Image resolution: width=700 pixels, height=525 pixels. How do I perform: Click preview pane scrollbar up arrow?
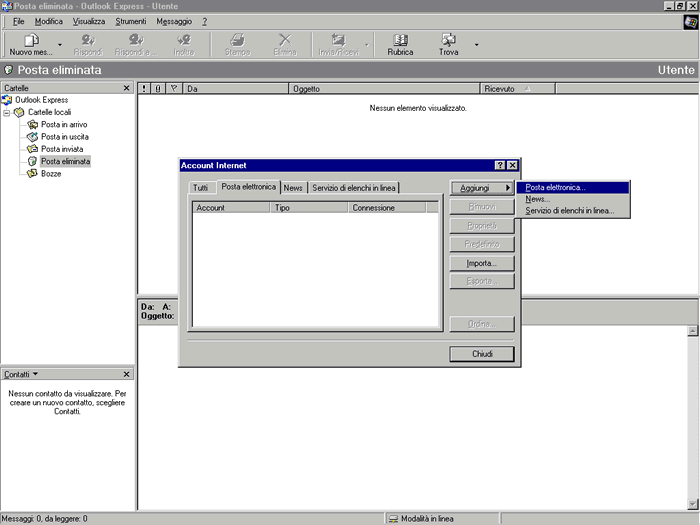tap(692, 331)
